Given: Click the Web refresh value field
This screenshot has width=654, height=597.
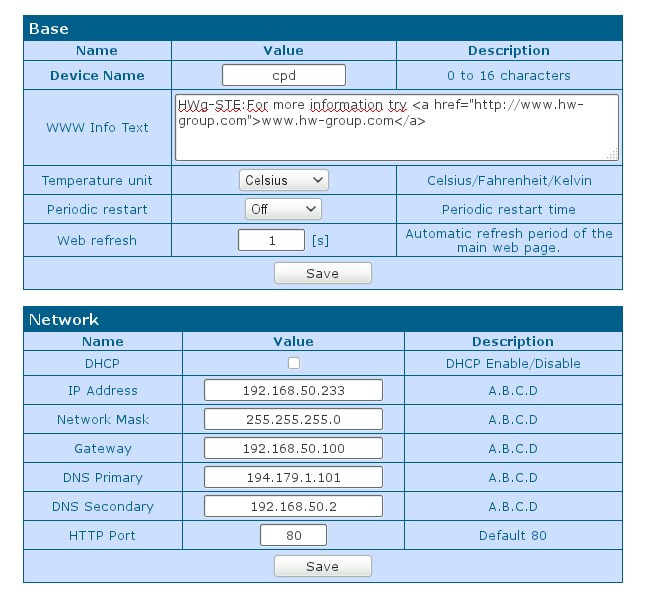Looking at the screenshot, I should click(271, 240).
